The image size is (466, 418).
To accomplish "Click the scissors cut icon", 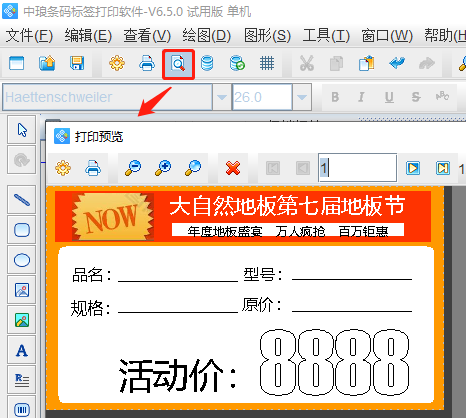I will coord(307,63).
